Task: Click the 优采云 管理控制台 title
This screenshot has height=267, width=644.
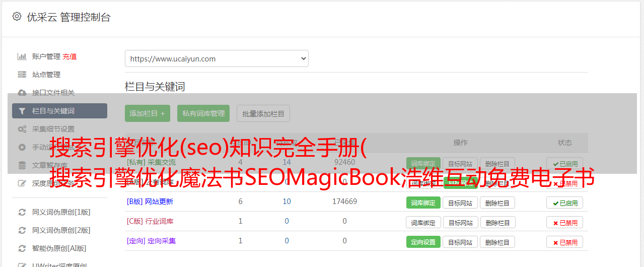Action: pos(68,17)
